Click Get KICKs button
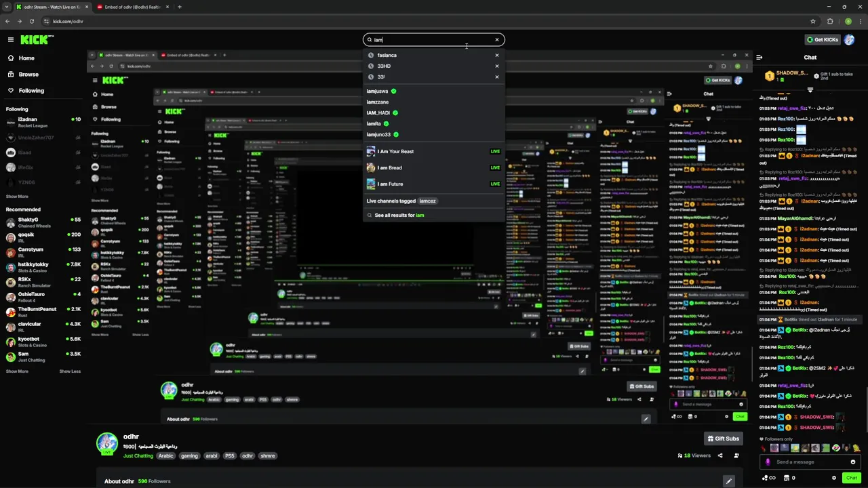This screenshot has height=488, width=868. [x=823, y=40]
